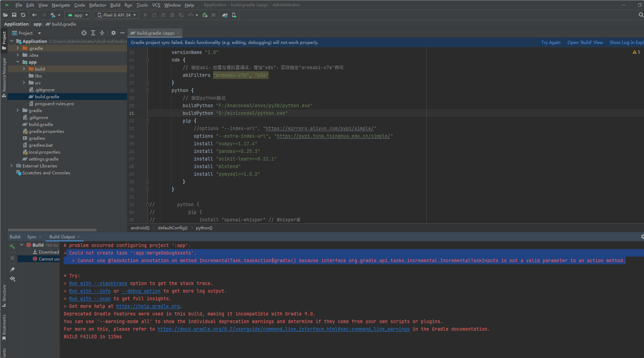Click the app breadcrumb in navigation bar
Viewport: 644px width, 358px height.
point(37,24)
